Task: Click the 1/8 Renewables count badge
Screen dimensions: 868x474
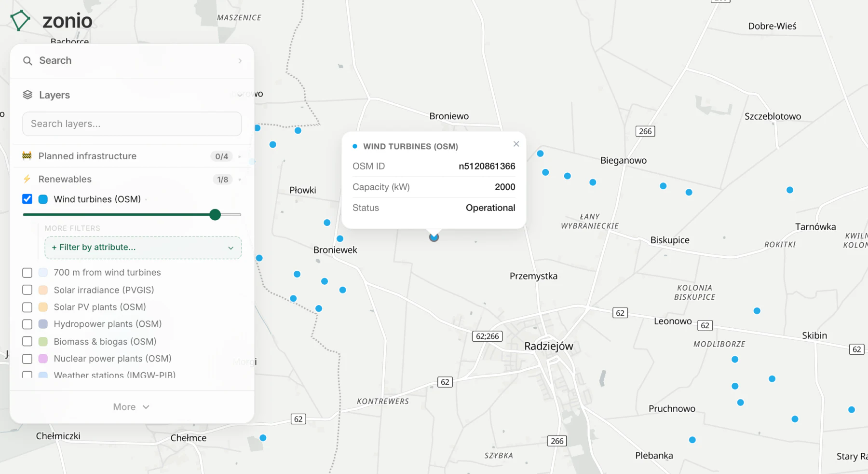Action: pos(222,180)
